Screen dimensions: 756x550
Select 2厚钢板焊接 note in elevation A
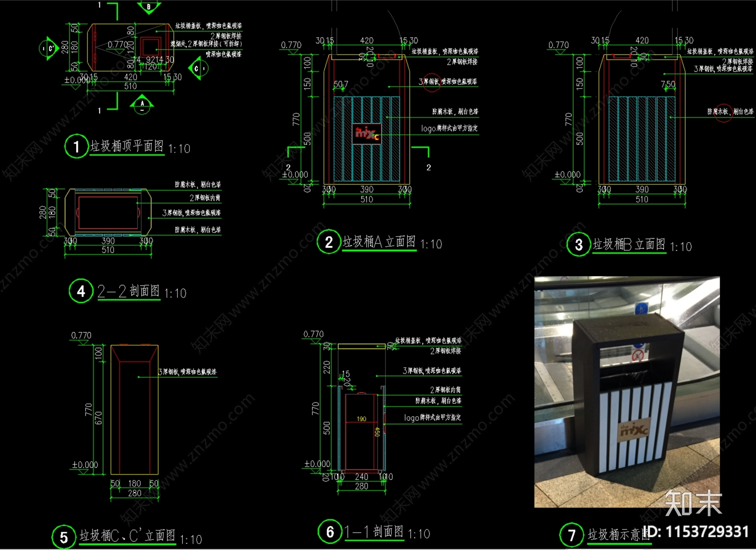462,62
